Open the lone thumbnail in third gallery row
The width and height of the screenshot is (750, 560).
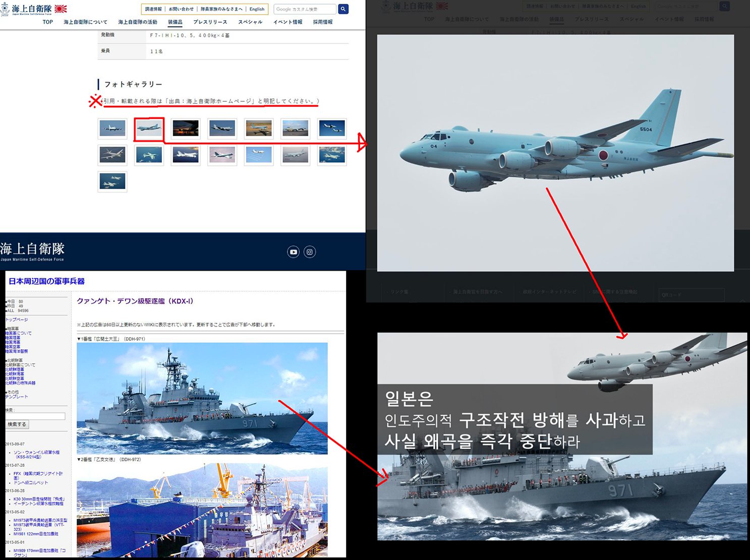[x=112, y=181]
